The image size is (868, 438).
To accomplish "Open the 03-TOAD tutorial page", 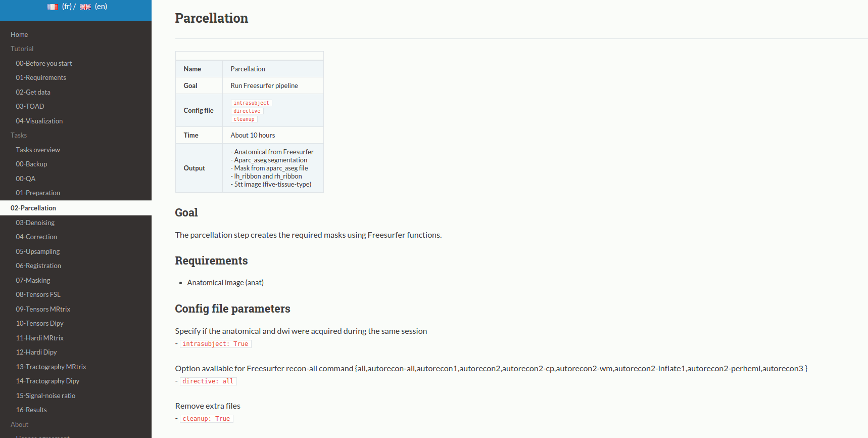I will pos(30,106).
